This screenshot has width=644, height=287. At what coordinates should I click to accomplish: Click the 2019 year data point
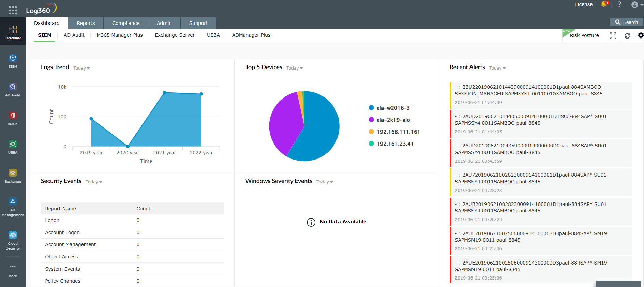click(91, 119)
